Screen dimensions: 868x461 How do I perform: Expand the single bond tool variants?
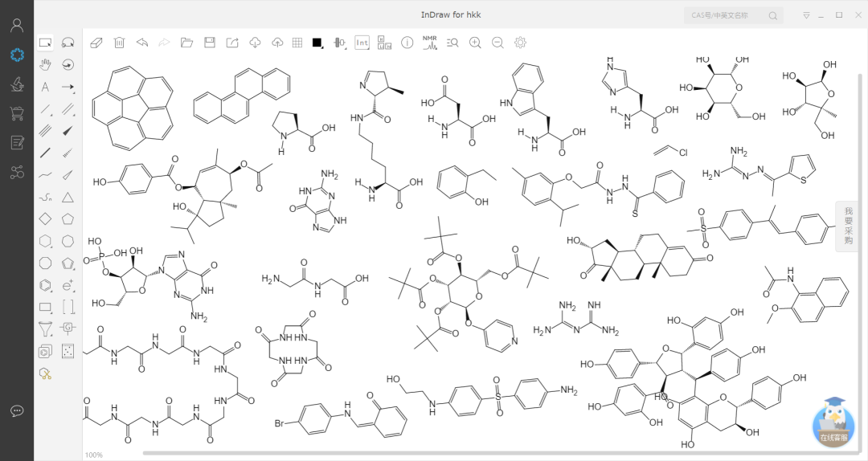tap(46, 109)
